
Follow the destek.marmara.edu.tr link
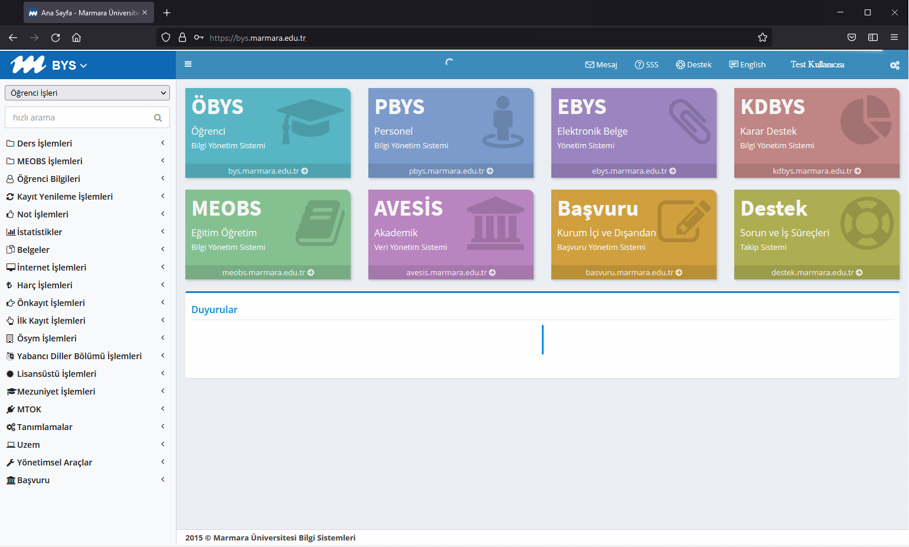(x=817, y=272)
